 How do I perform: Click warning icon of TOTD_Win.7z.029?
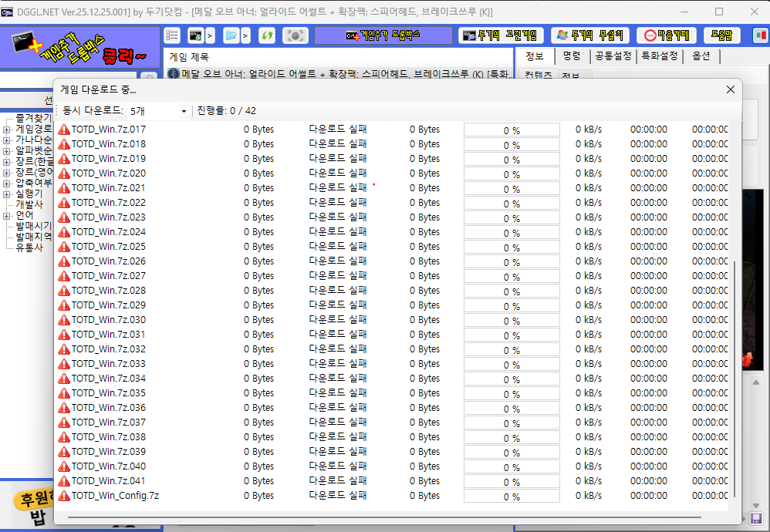pyautogui.click(x=64, y=305)
